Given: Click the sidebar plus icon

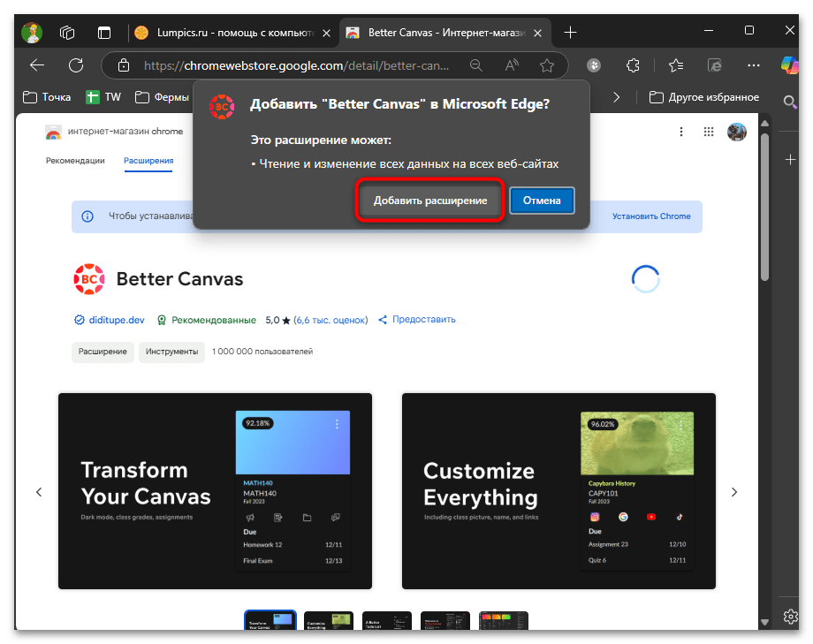Looking at the screenshot, I should click(x=790, y=160).
